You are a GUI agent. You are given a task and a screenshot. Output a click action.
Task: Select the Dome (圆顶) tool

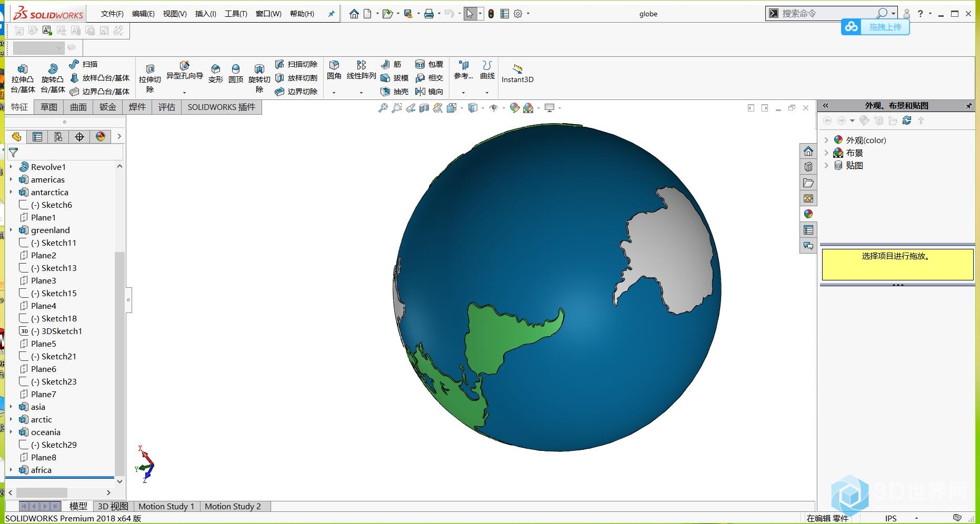[236, 74]
